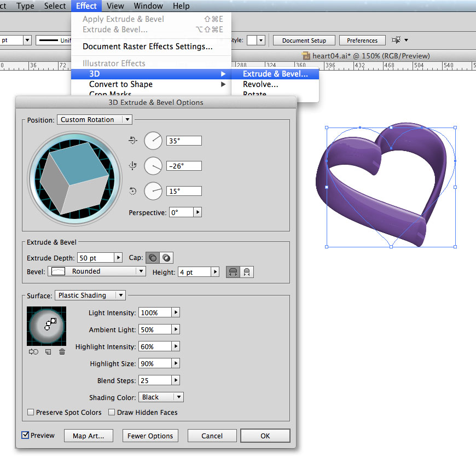Enable Preserve Spot Colors
The height and width of the screenshot is (463, 476).
[x=31, y=412]
